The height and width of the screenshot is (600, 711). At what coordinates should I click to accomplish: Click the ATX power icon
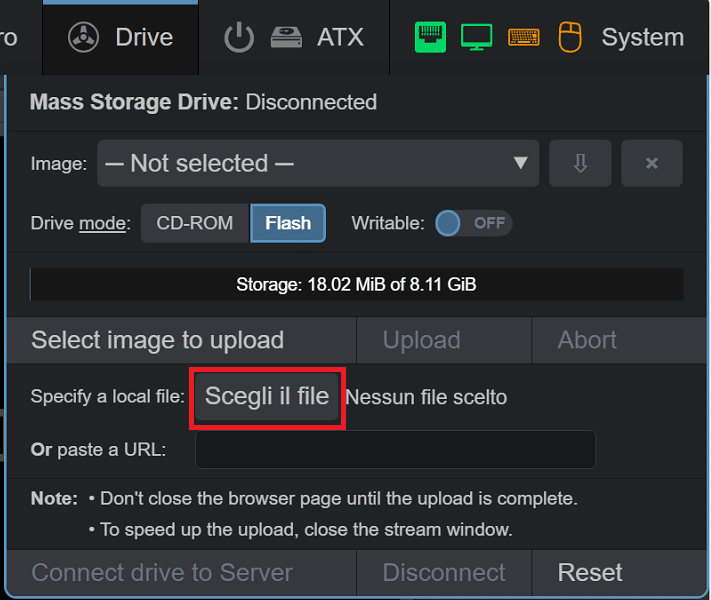coord(239,38)
